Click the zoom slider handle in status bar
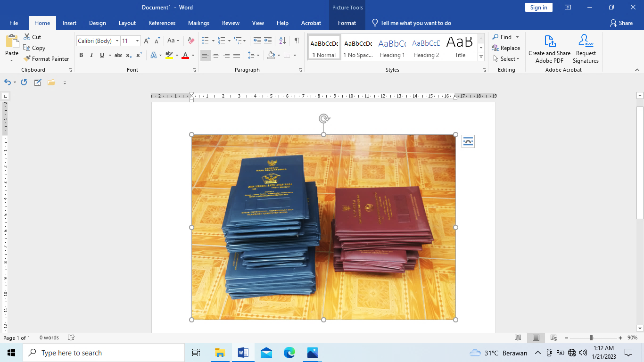The height and width of the screenshot is (362, 644). point(591,338)
